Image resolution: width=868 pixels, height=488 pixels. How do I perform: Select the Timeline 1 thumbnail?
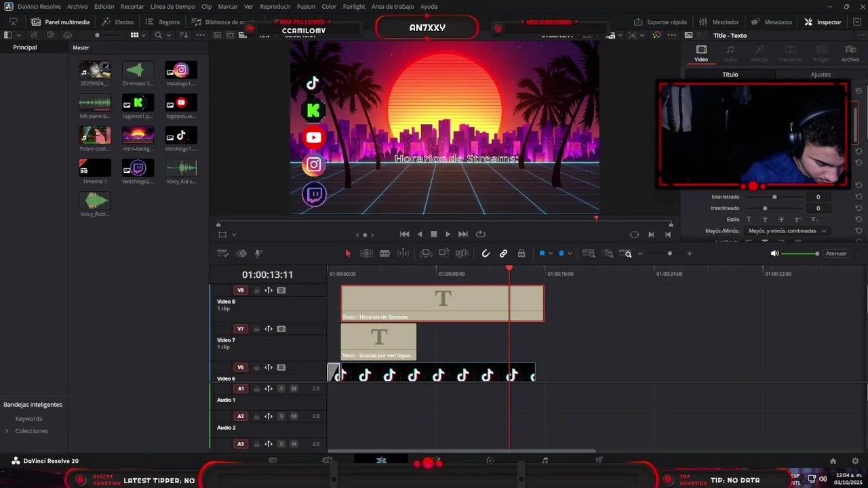tap(95, 167)
